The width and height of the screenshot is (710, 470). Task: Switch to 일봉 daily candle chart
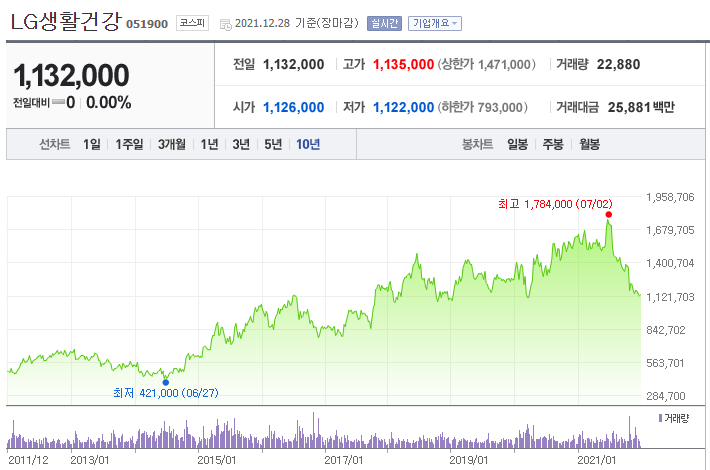[x=517, y=144]
